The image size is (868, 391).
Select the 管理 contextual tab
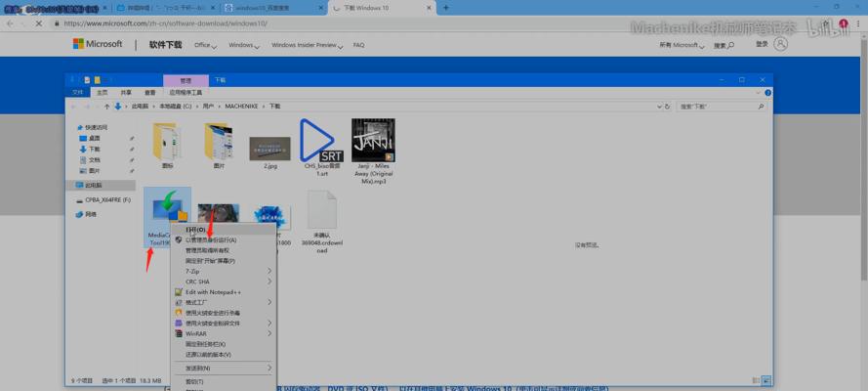[186, 80]
